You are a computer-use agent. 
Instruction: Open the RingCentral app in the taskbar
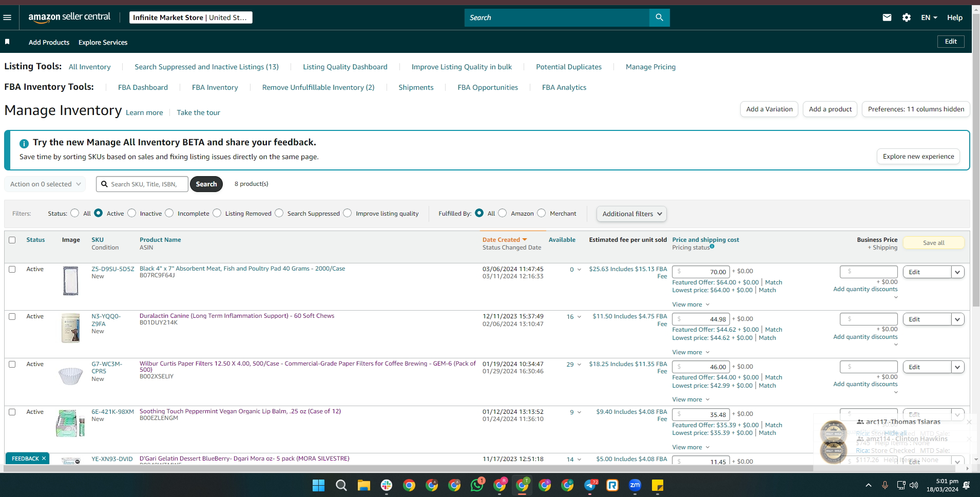point(612,485)
